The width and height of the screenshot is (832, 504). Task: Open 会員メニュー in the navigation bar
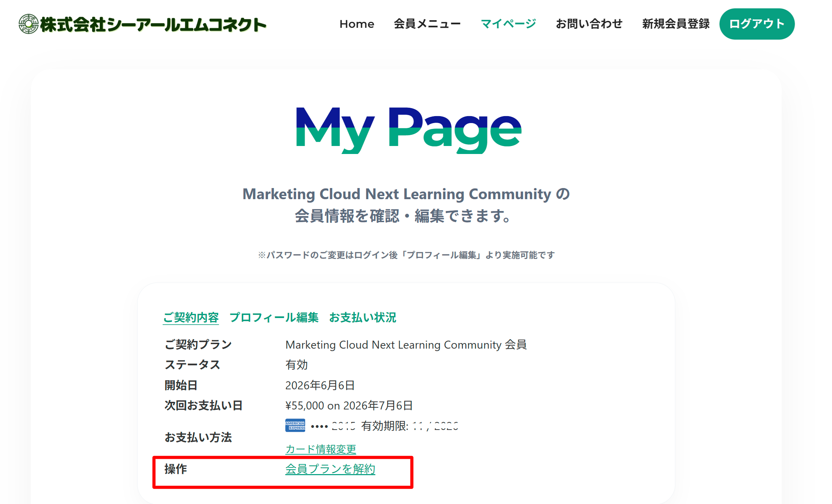pyautogui.click(x=427, y=24)
